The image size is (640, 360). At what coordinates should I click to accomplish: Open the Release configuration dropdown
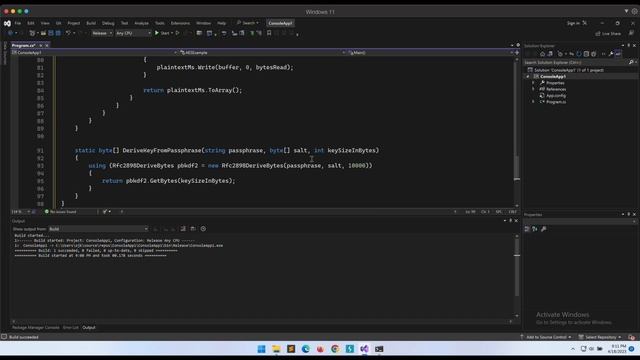102,33
